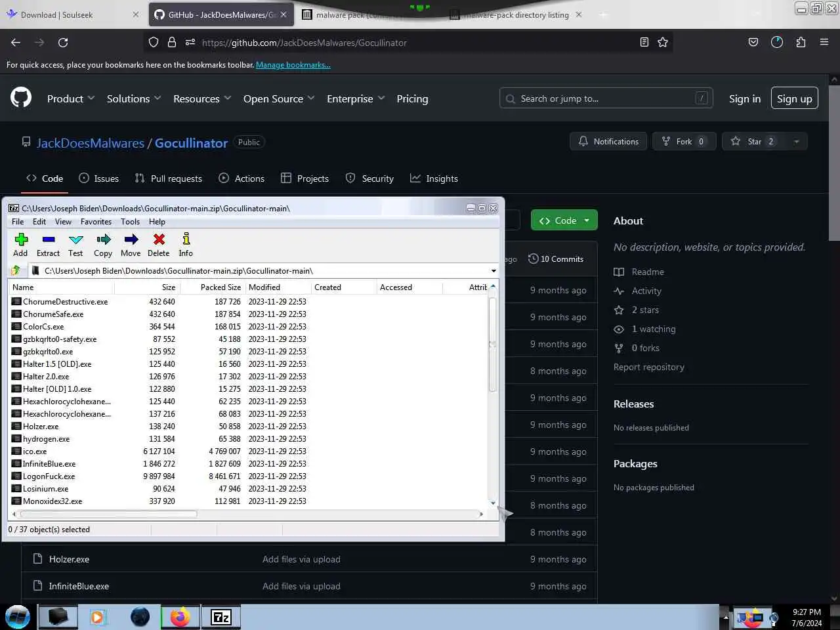Click the Firefox back arrow

pyautogui.click(x=16, y=42)
